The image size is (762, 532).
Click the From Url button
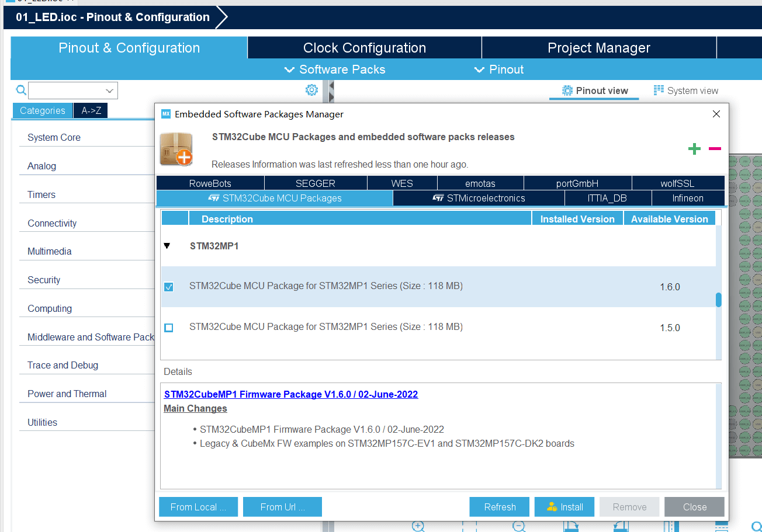coord(282,507)
